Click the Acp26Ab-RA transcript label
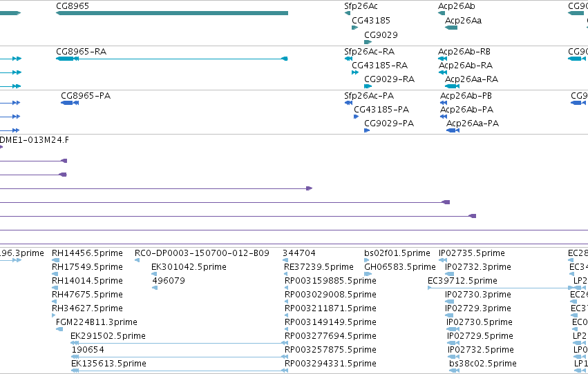Viewport: 588px width, 374px height. tap(466, 66)
